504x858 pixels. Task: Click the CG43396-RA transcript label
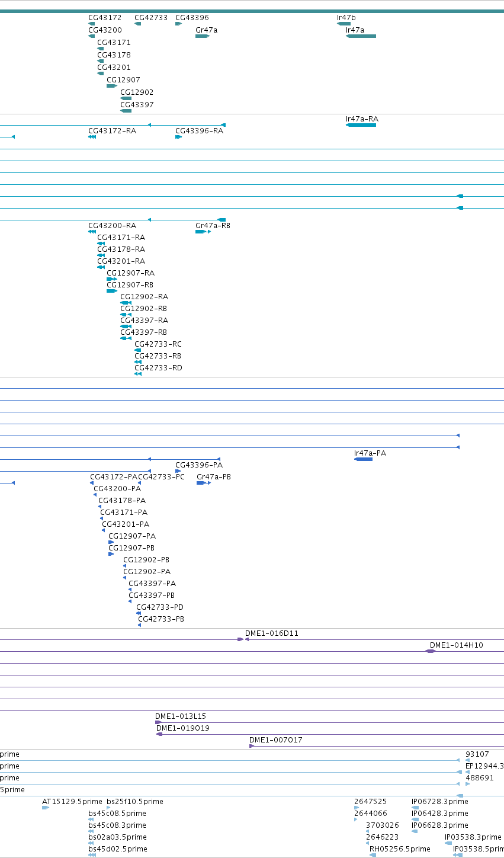tap(199, 131)
